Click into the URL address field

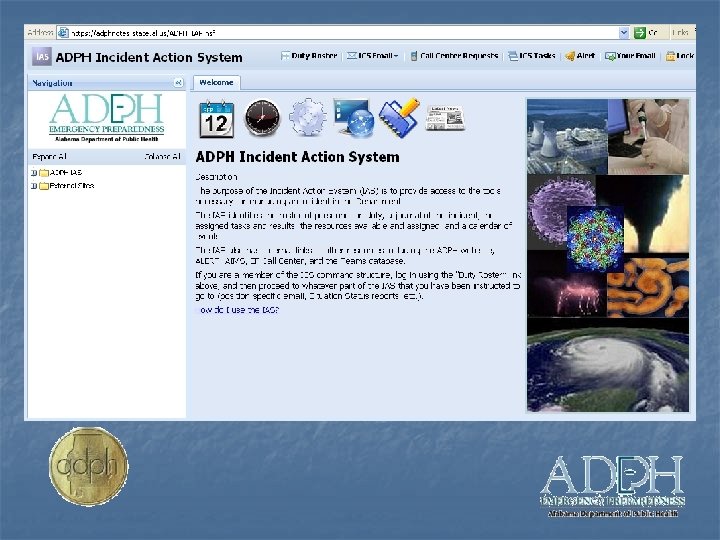click(344, 33)
